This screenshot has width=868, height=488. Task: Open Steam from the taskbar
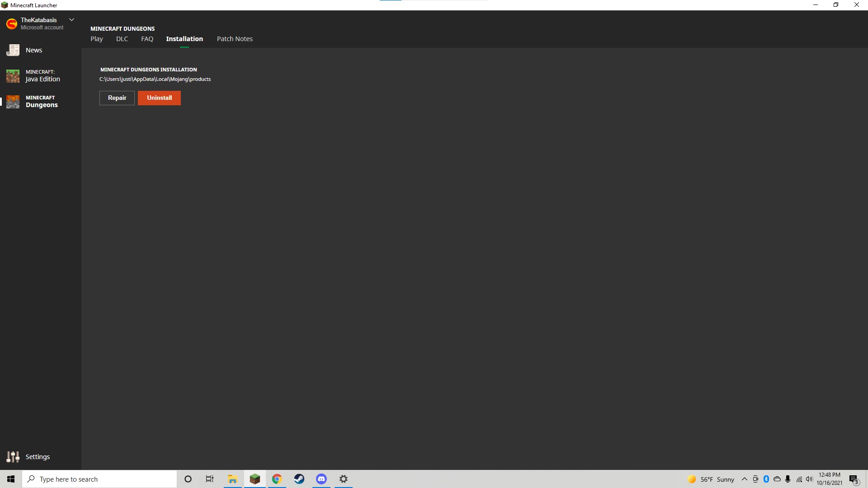(299, 479)
